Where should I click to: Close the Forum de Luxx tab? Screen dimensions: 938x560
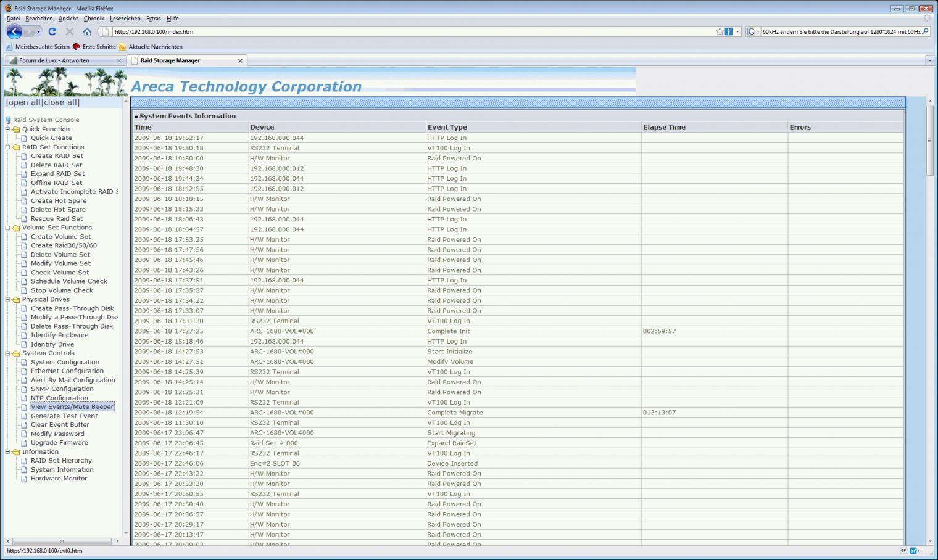(x=119, y=60)
